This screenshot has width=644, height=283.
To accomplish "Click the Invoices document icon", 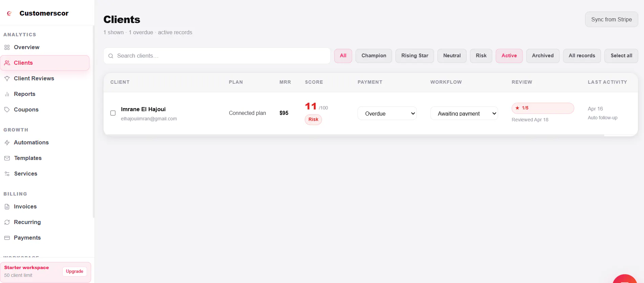I will tap(7, 207).
